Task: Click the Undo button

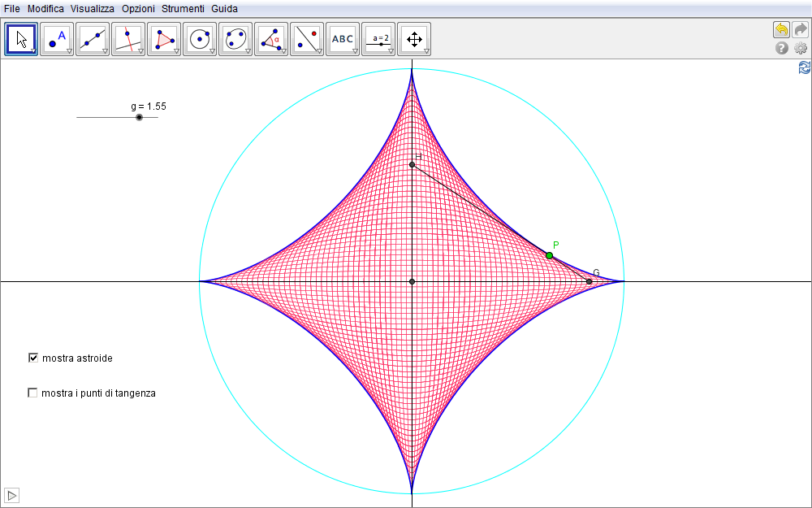Action: click(x=781, y=30)
